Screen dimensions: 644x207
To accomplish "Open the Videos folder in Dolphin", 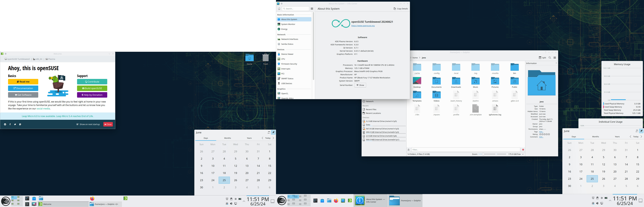I will (x=436, y=96).
